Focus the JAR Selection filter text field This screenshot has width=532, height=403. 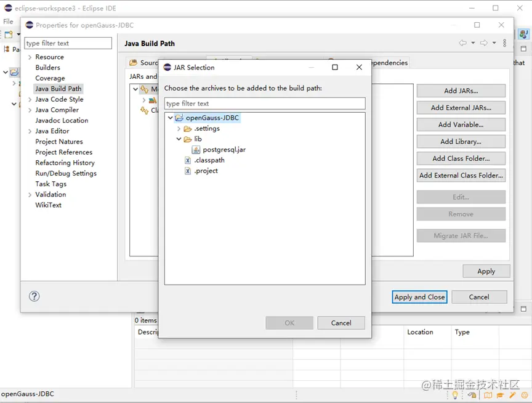265,104
